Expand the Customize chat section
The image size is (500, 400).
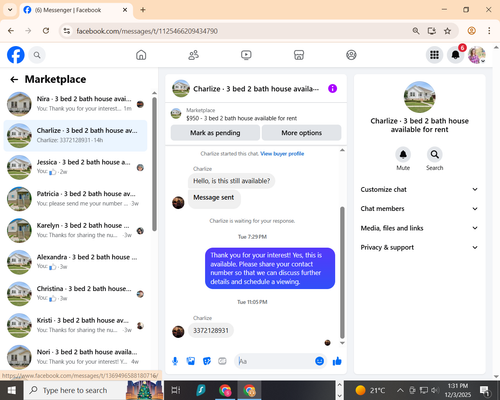point(419,189)
